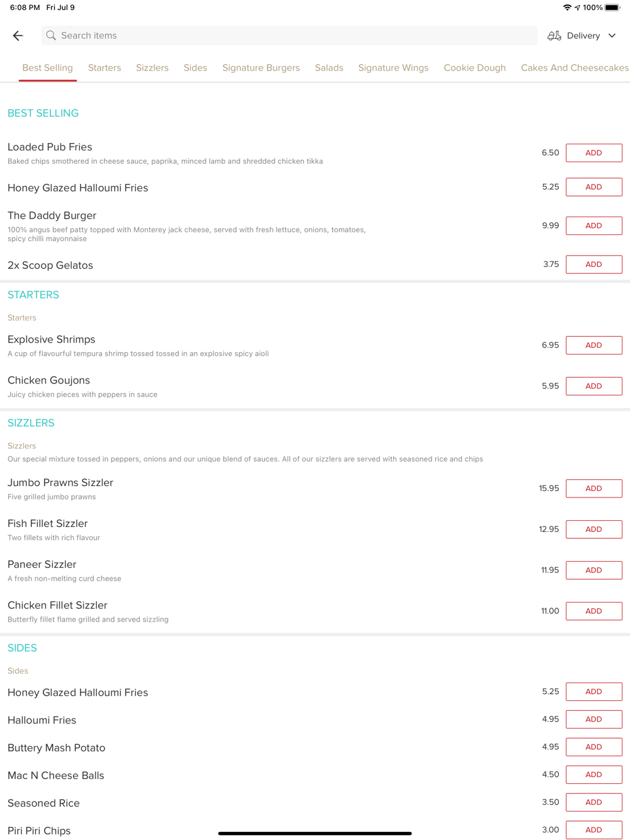
Task: Tap the back arrow icon
Action: [18, 36]
